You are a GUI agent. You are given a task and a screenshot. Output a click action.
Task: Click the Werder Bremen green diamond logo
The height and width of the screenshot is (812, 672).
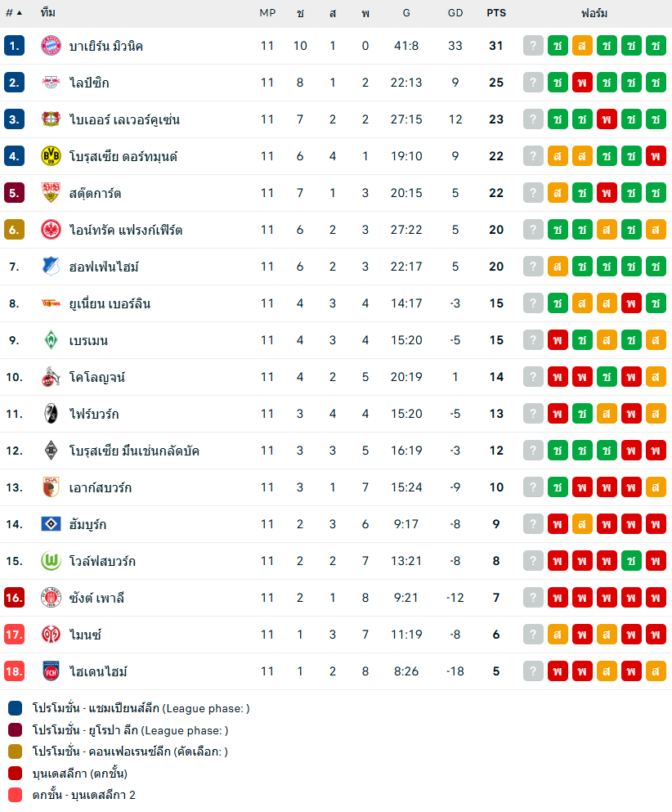[x=52, y=340]
